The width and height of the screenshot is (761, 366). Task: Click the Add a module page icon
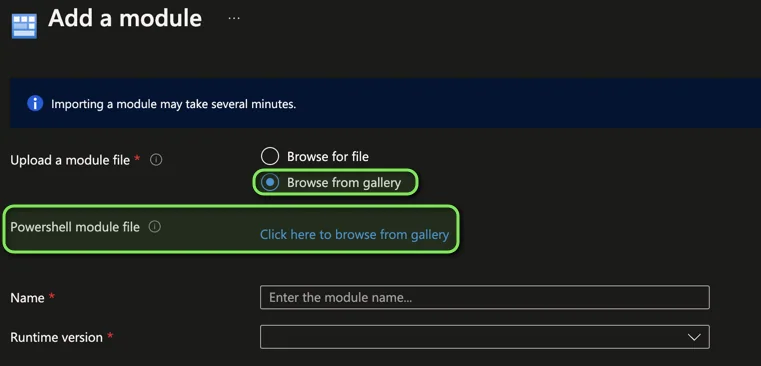24,26
